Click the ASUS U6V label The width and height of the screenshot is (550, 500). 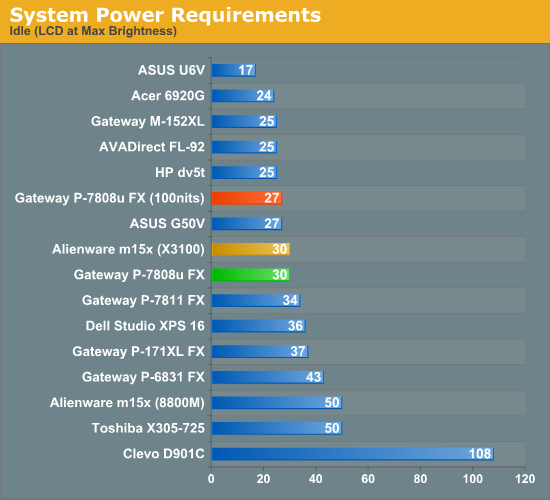(x=172, y=70)
